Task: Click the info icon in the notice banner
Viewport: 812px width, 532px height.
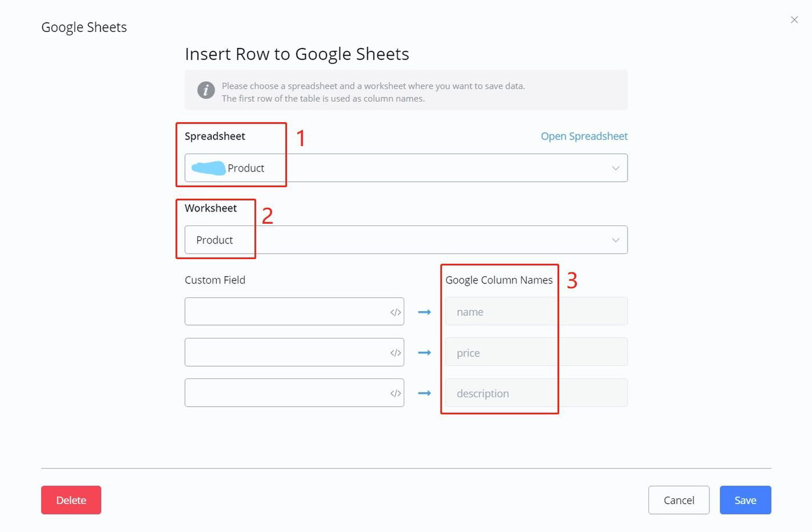Action: [206, 90]
